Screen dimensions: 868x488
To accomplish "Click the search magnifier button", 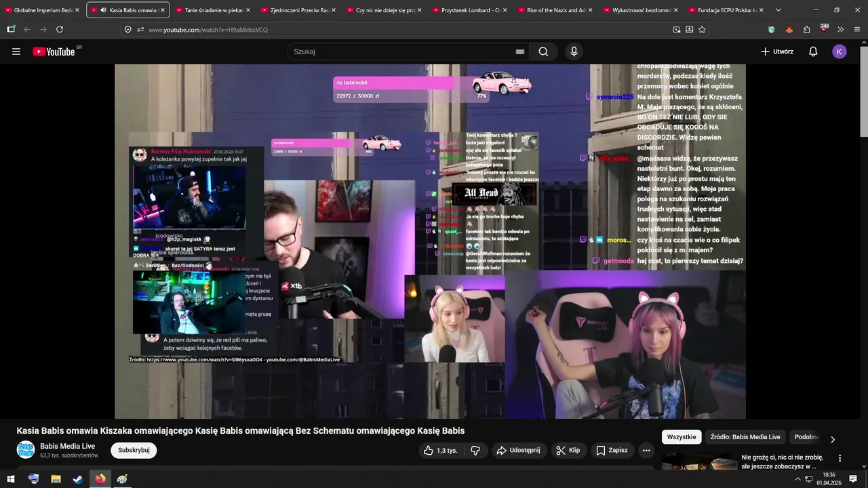I will click(543, 52).
